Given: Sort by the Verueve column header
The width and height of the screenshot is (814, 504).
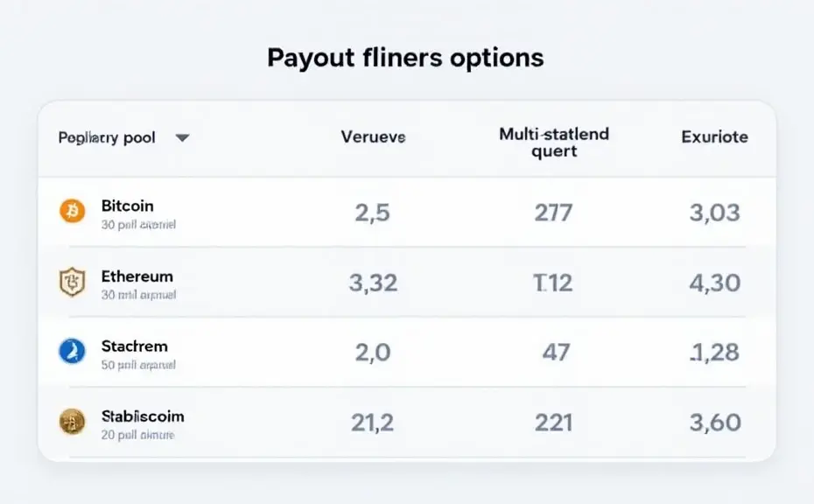Looking at the screenshot, I should 373,137.
